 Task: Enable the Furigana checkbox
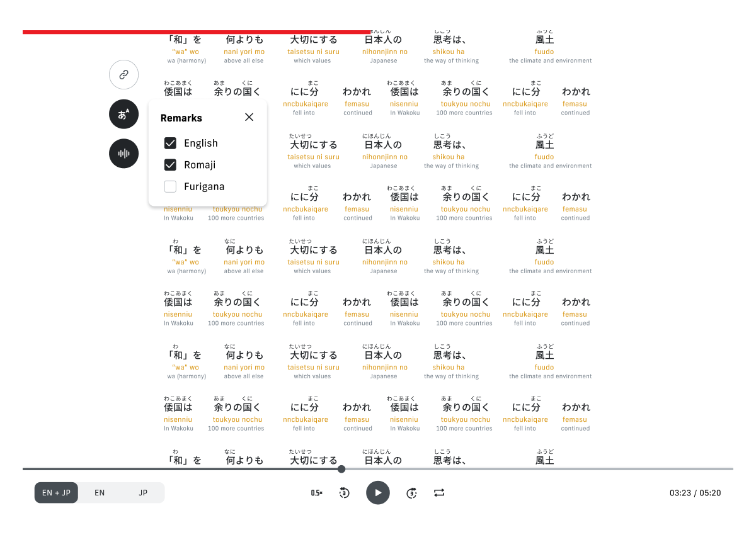[170, 187]
